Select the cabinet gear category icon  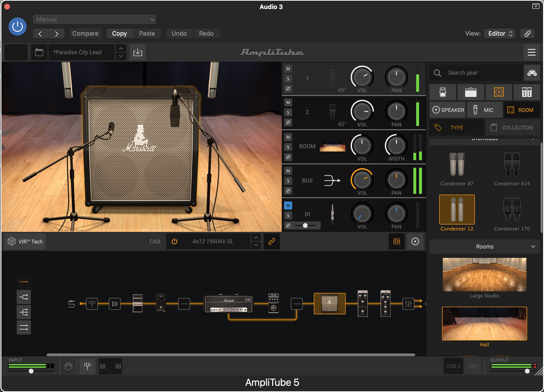499,92
